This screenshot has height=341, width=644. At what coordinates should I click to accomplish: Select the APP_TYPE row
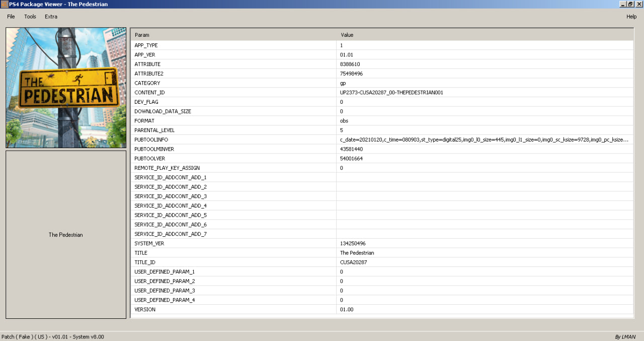click(382, 45)
